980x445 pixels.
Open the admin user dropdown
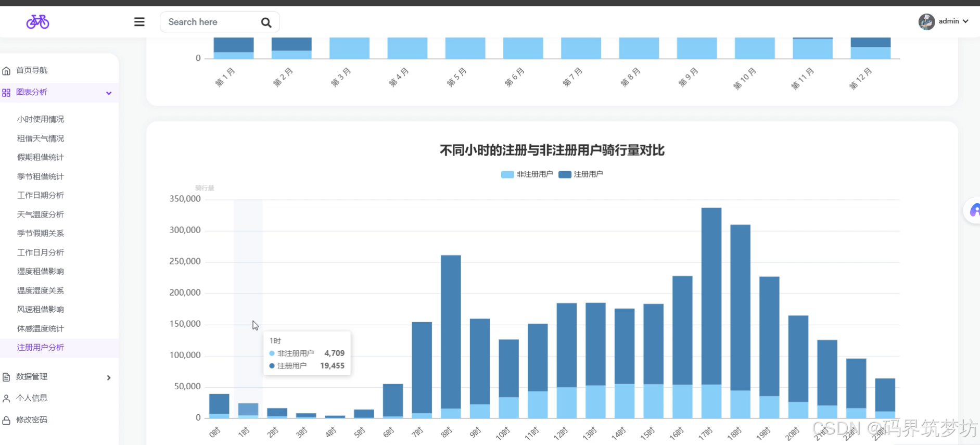[953, 21]
